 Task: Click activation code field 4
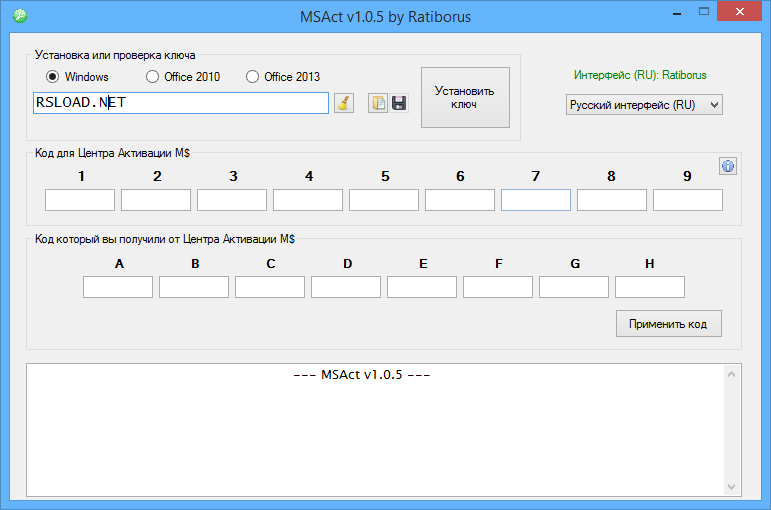pyautogui.click(x=308, y=200)
